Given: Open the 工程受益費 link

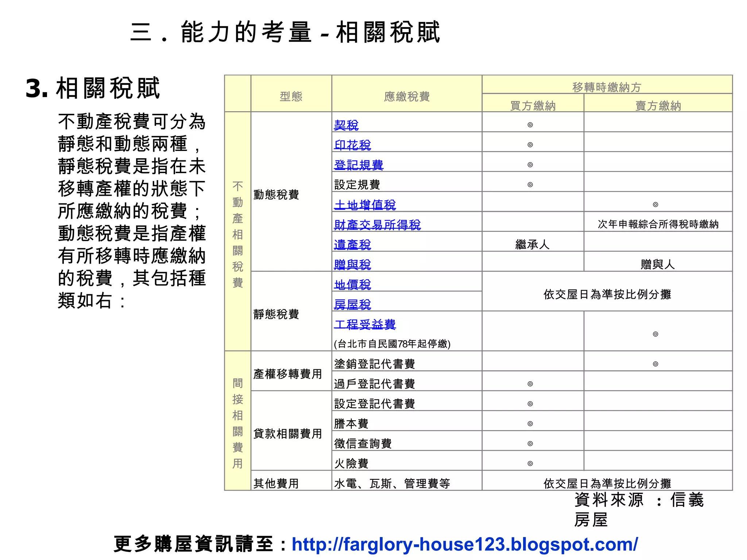Looking at the screenshot, I should 365,324.
